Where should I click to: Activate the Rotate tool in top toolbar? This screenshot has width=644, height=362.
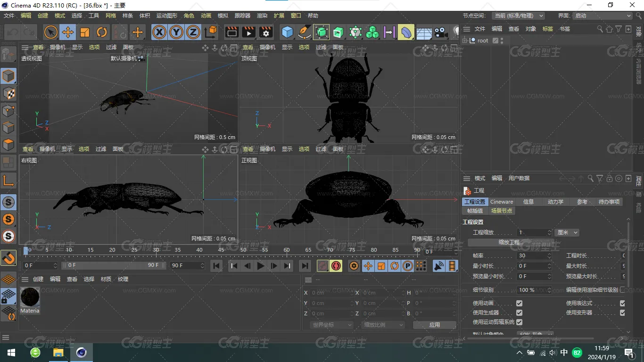click(x=102, y=32)
